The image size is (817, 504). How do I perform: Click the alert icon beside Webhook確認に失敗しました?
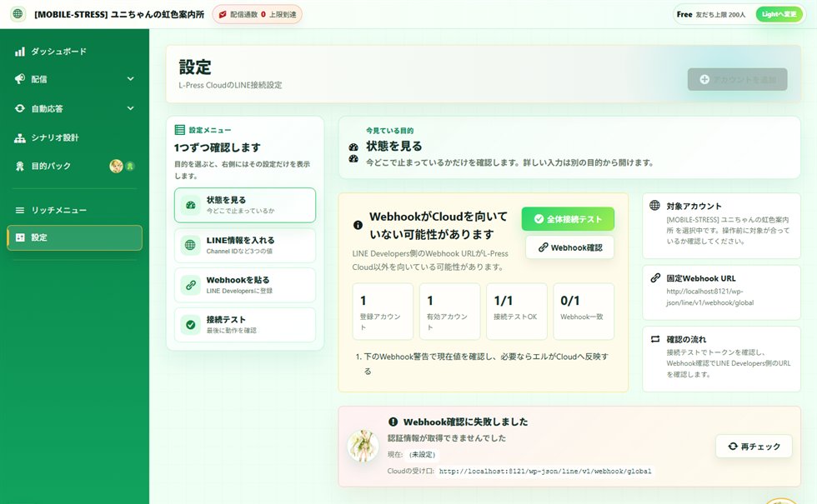click(x=393, y=422)
